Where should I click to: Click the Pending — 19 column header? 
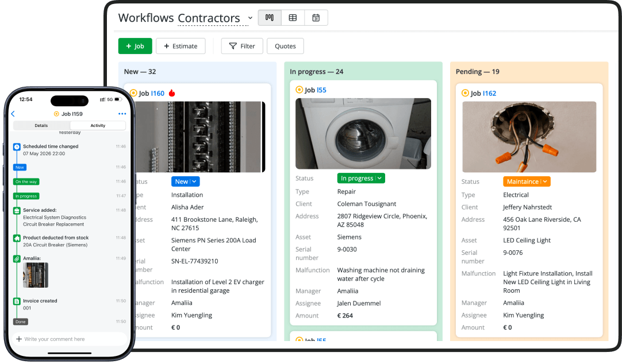tap(478, 72)
